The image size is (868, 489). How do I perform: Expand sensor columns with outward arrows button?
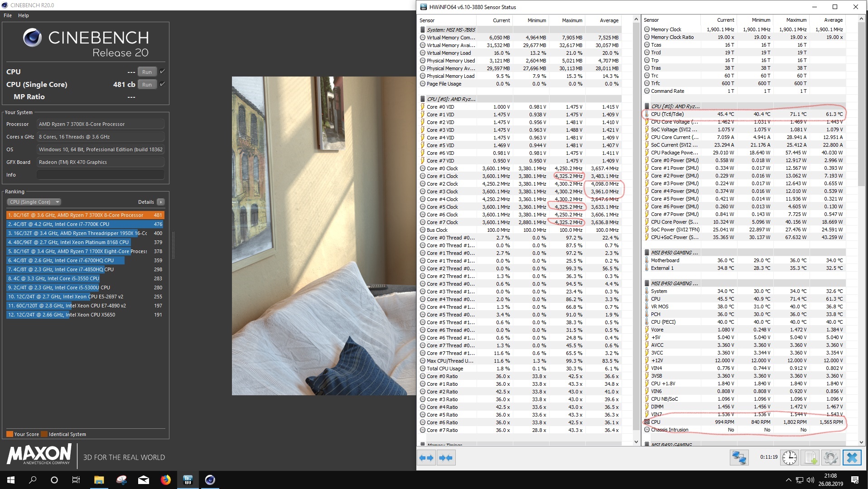[x=426, y=458]
